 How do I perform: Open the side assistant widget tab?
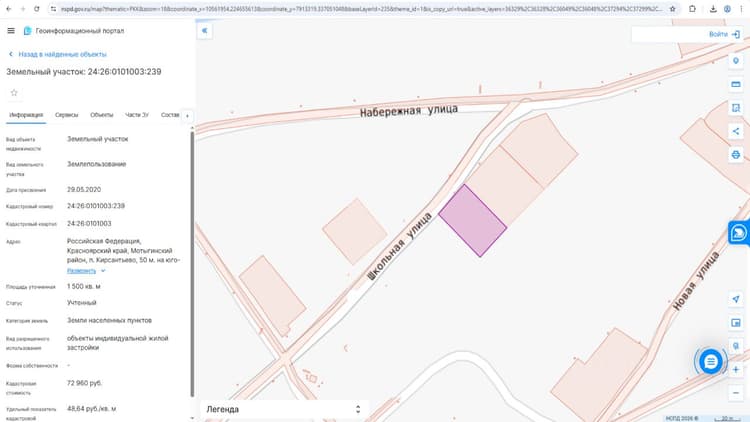(x=739, y=233)
